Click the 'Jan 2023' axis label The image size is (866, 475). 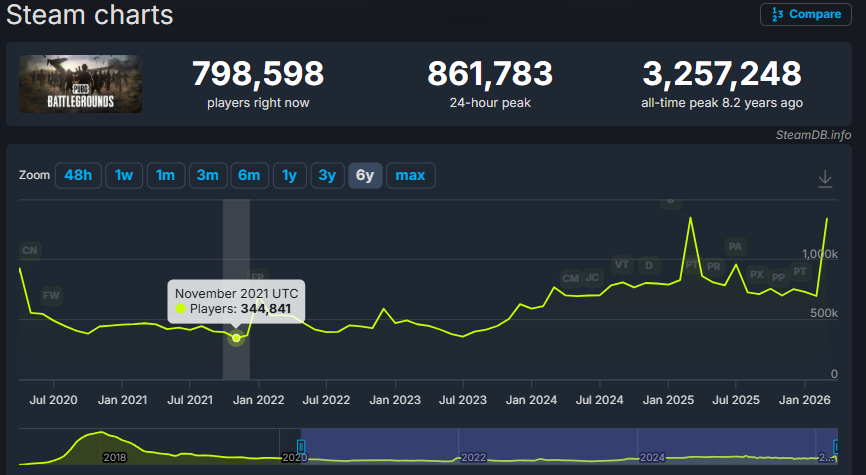[395, 400]
